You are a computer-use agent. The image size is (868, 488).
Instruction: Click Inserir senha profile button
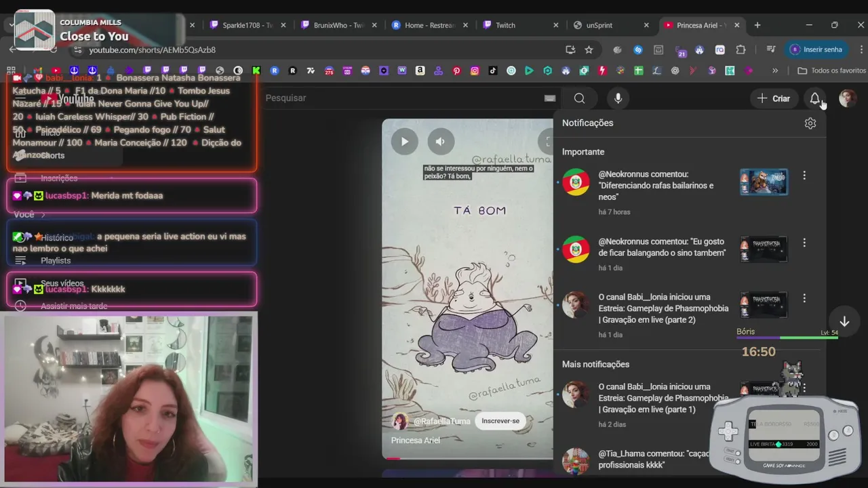(816, 49)
